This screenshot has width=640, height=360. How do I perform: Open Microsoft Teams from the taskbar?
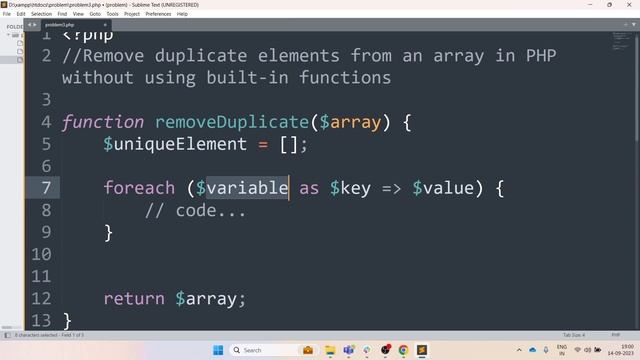pos(348,350)
